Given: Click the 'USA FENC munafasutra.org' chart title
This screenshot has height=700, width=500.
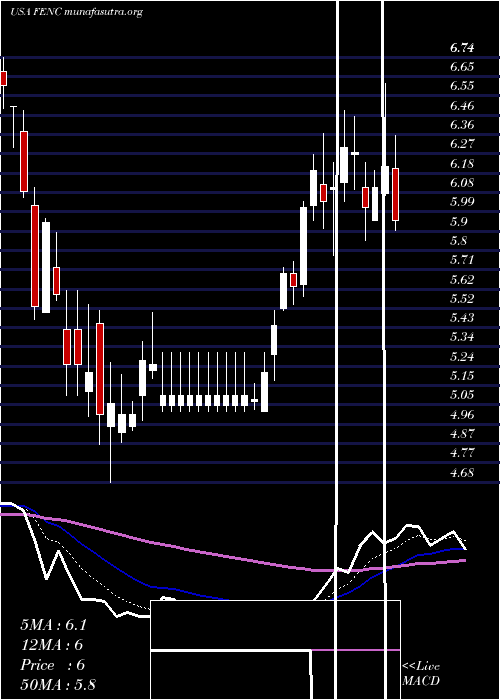Looking at the screenshot, I should click(76, 12).
